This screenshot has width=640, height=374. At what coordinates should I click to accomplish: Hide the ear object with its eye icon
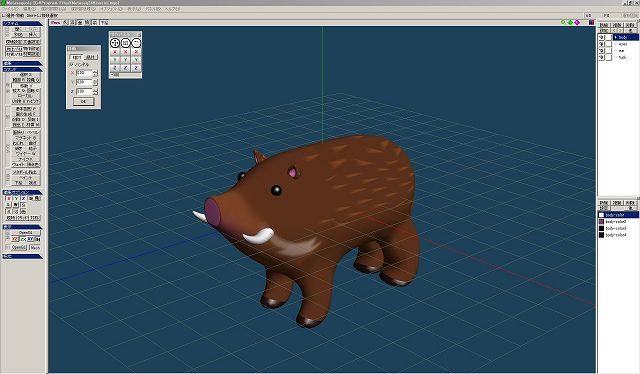tap(602, 51)
